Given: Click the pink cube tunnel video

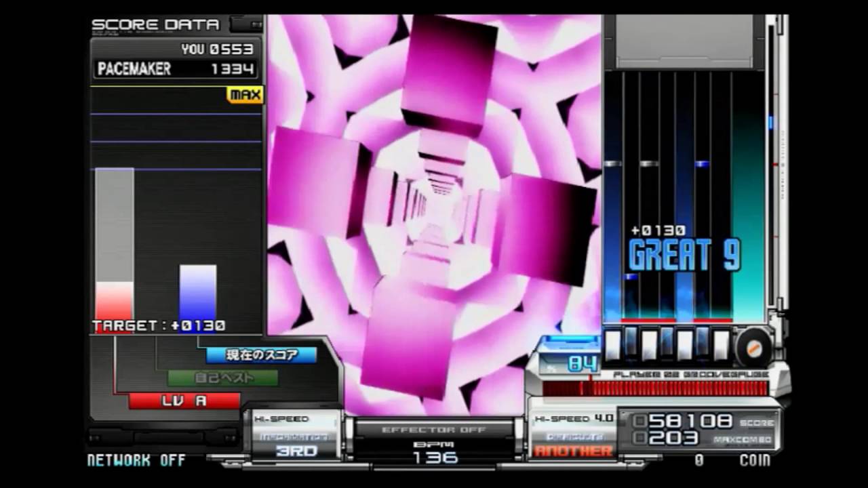Looking at the screenshot, I should pos(434,214).
